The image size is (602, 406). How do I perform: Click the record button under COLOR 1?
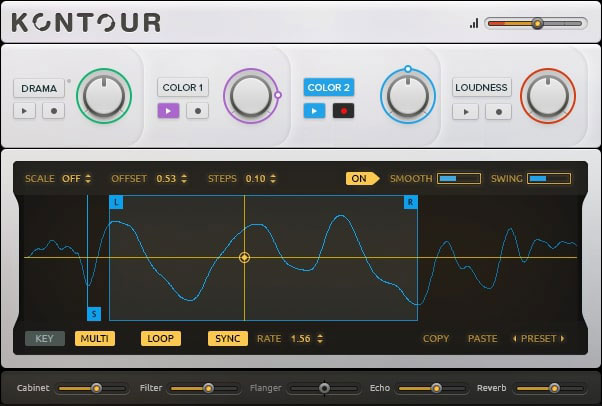point(197,111)
